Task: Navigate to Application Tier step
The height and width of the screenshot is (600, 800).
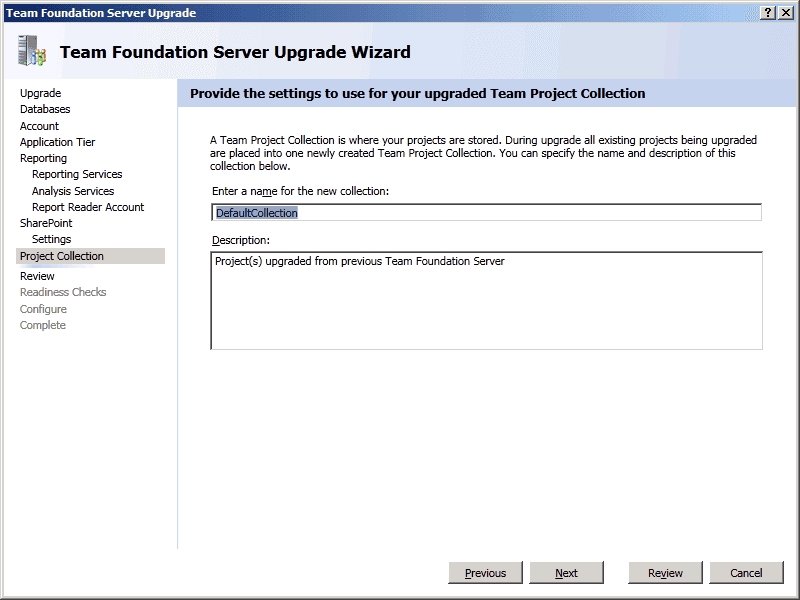Action: tap(57, 142)
